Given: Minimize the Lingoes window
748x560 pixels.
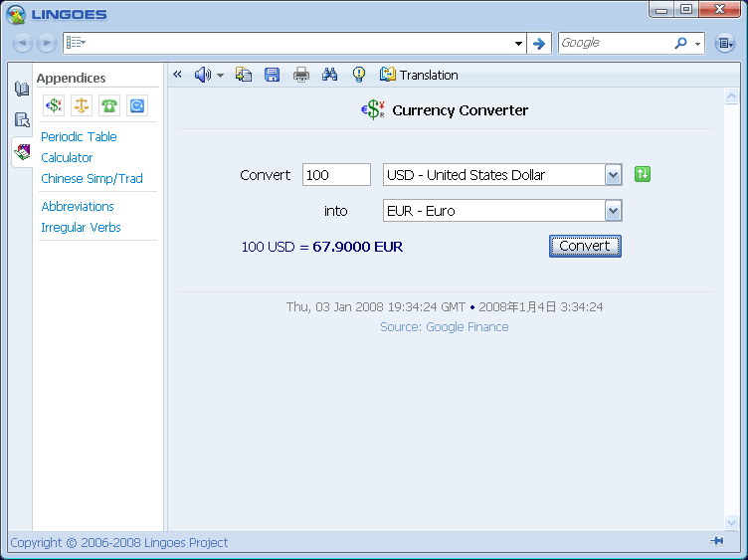Looking at the screenshot, I should pyautogui.click(x=661, y=10).
